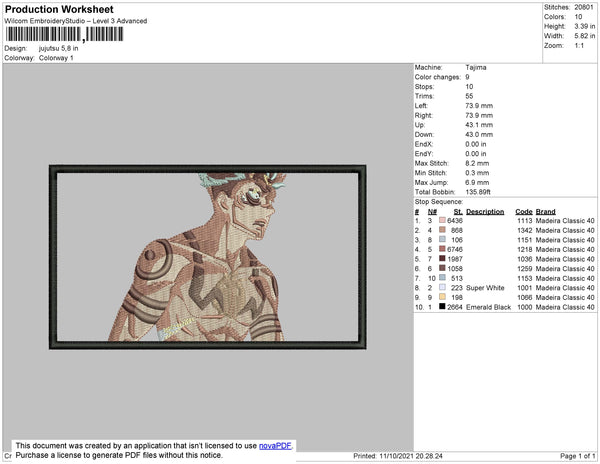Select the Emerald Black color swatch
This screenshot has width=600, height=464.
[442, 306]
